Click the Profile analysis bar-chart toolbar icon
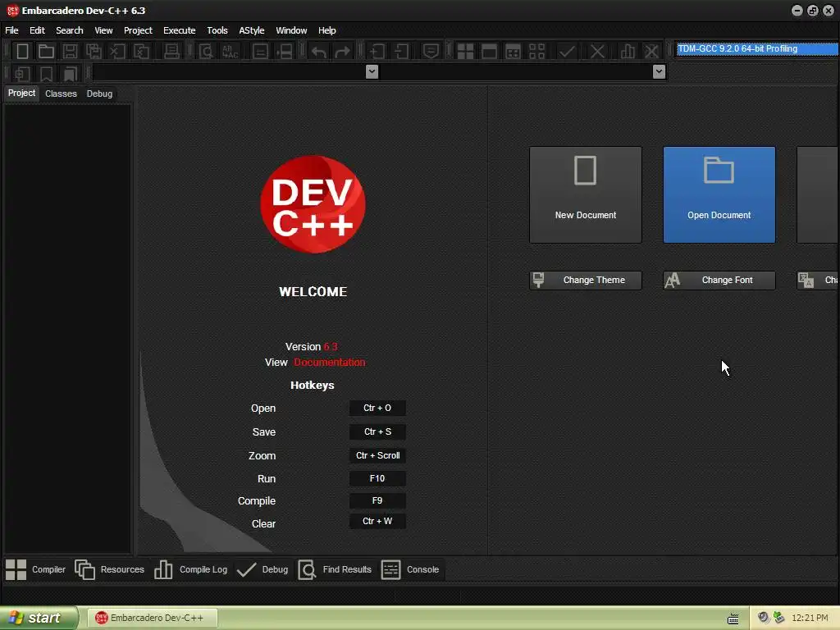 [x=628, y=52]
